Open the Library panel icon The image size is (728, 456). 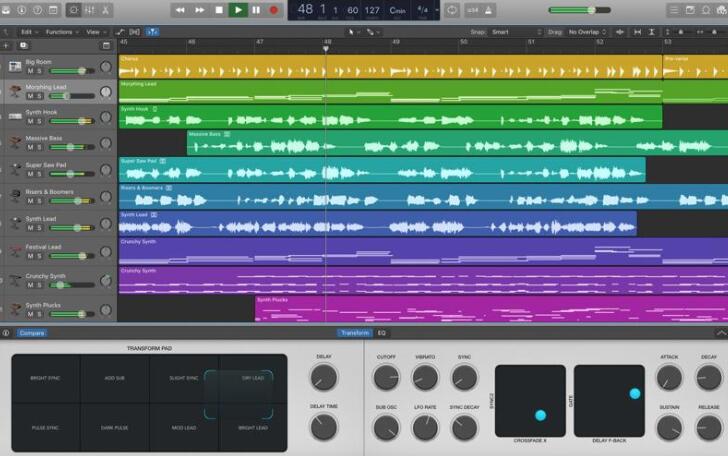point(6,10)
